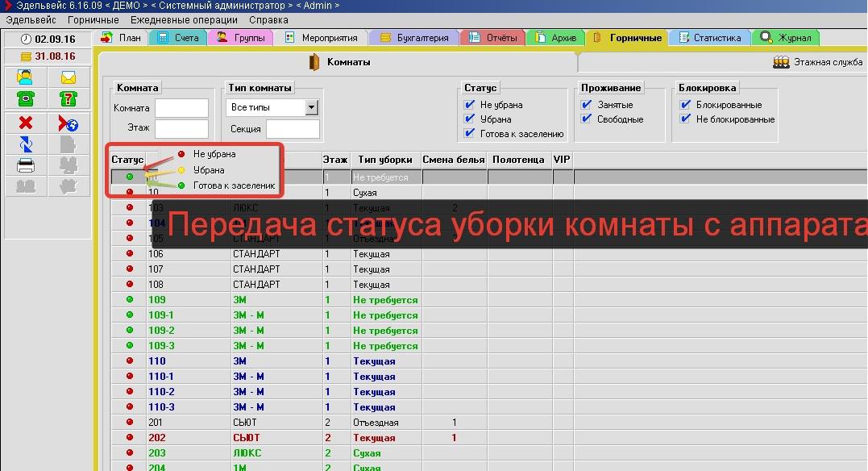This screenshot has width=868, height=471.
Task: Click the red status dot for room 201
Action: (130, 422)
